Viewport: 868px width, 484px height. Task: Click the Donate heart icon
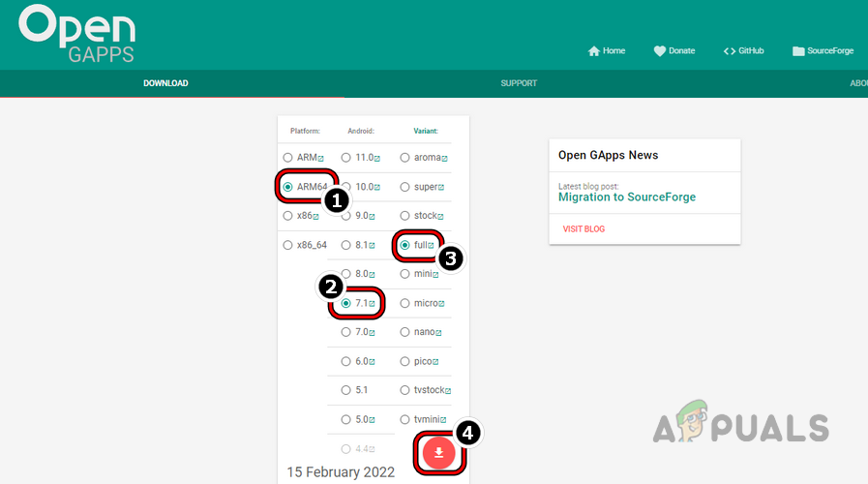[x=659, y=51]
